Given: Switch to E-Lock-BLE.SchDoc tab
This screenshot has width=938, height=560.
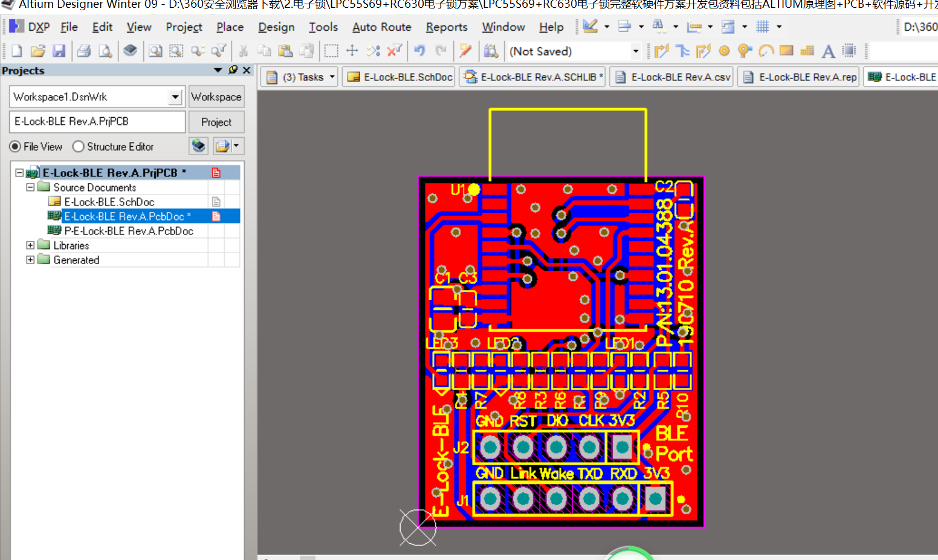Looking at the screenshot, I should pos(399,77).
